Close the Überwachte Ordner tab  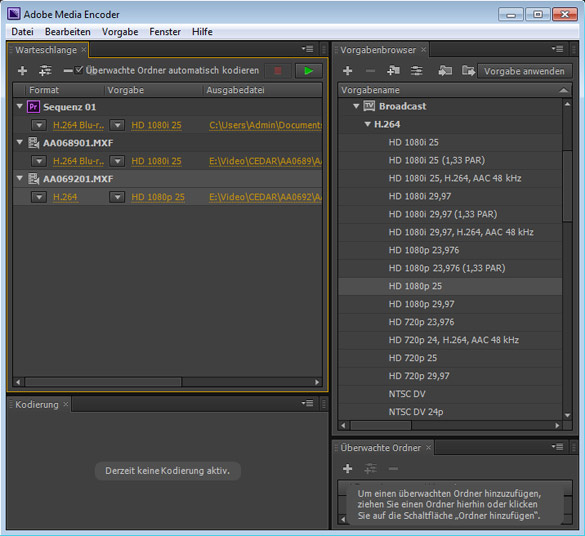click(x=429, y=448)
